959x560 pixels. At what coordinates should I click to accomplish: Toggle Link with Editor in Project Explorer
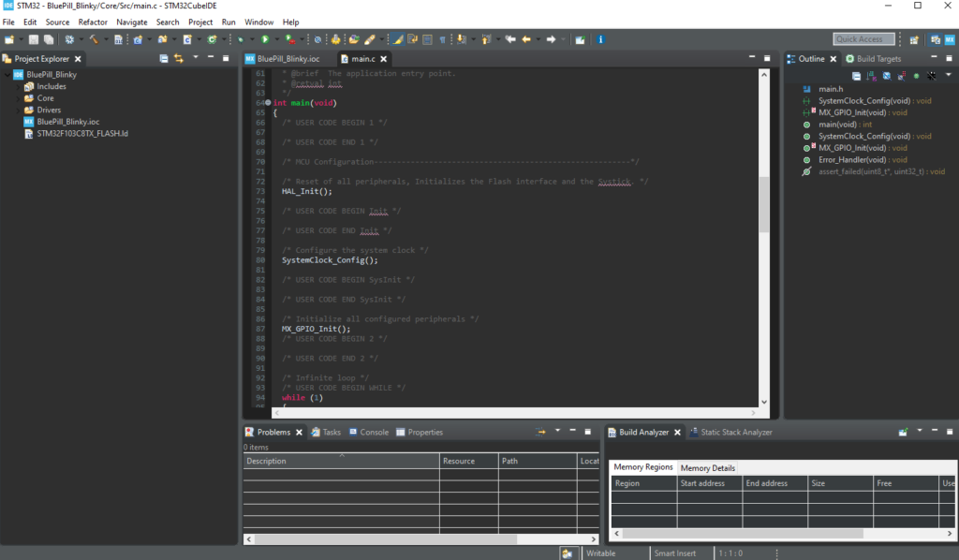tap(179, 59)
